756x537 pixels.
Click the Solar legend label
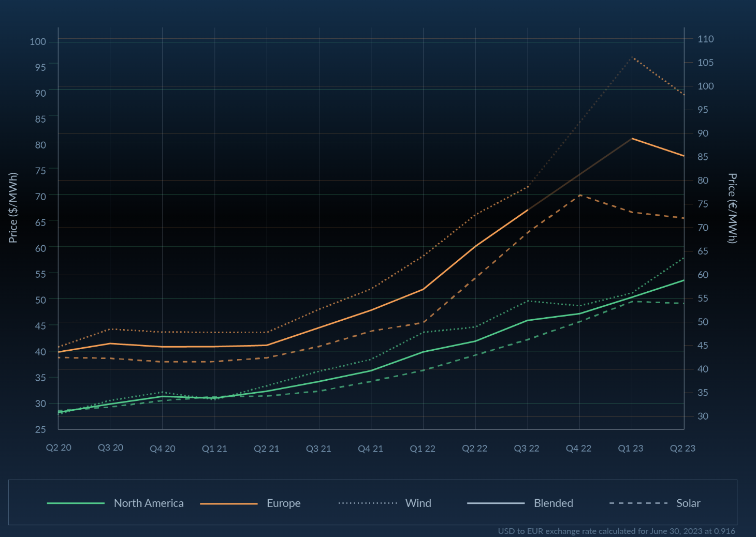[688, 503]
